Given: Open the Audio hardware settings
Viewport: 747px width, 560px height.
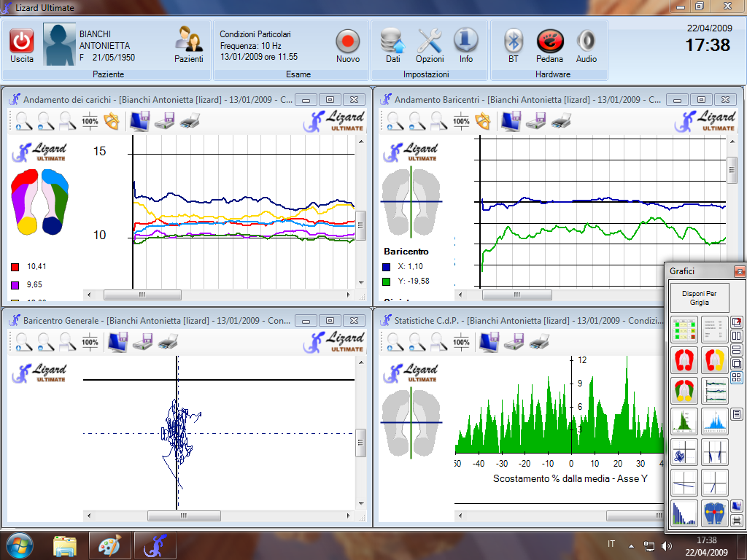Looking at the screenshot, I should click(x=586, y=41).
